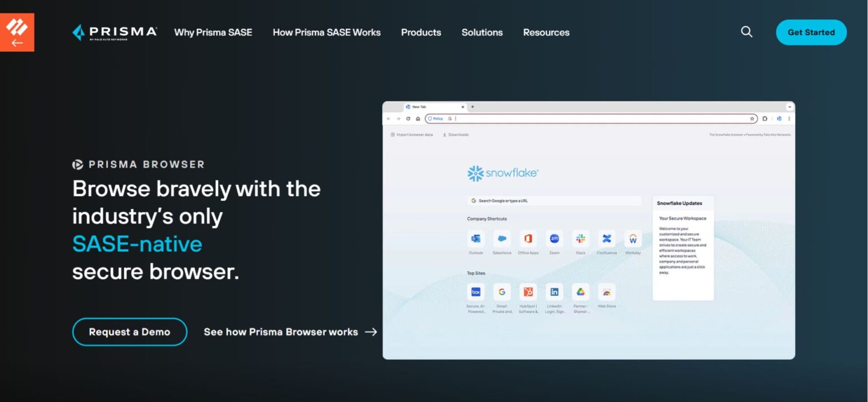
Task: Open the Outlook company shortcut
Action: (475, 238)
